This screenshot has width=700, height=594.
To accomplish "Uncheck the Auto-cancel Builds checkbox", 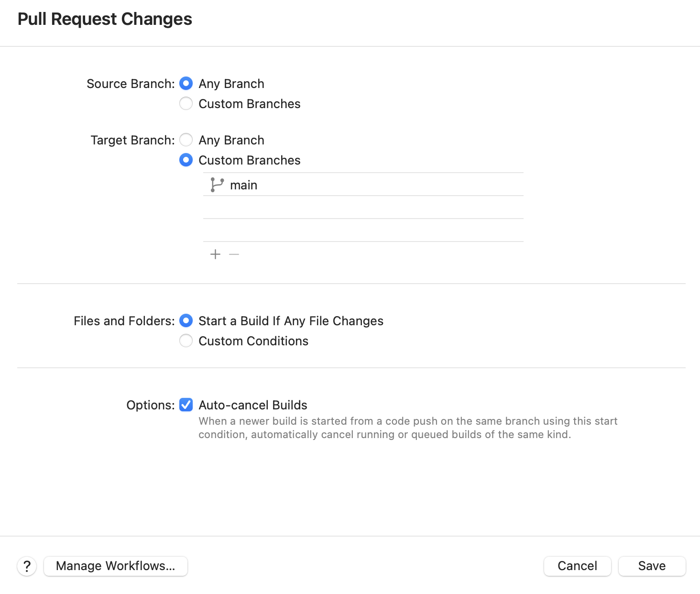I will [x=186, y=405].
